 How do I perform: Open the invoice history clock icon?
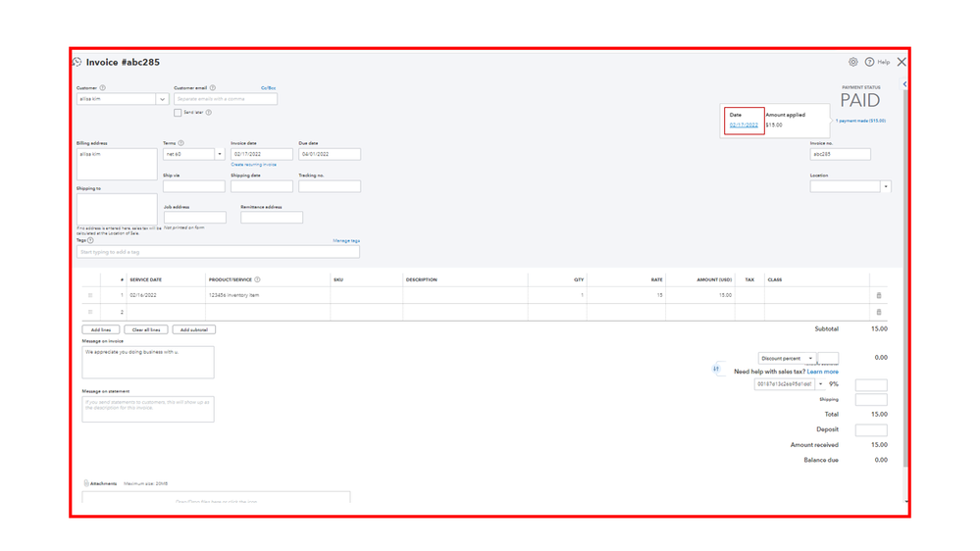pos(77,62)
